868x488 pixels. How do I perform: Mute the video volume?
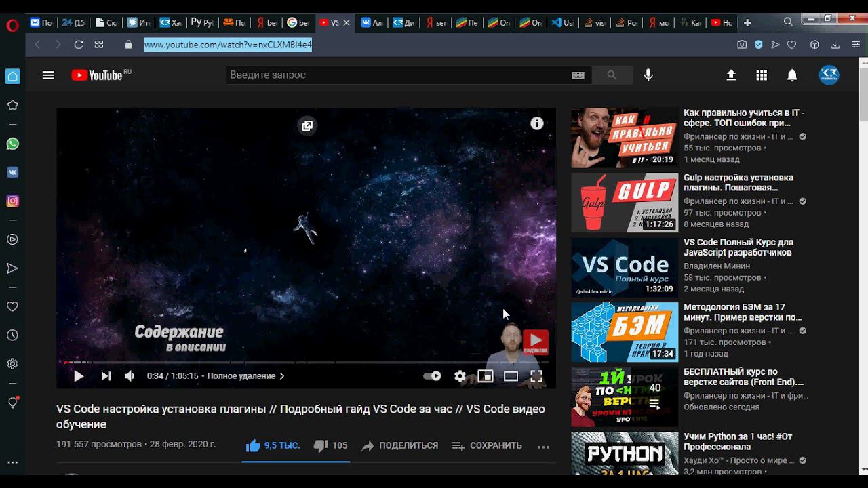click(x=130, y=376)
